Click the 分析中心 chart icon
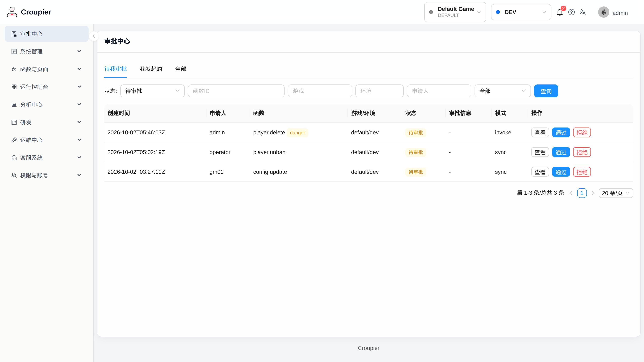 tap(14, 105)
